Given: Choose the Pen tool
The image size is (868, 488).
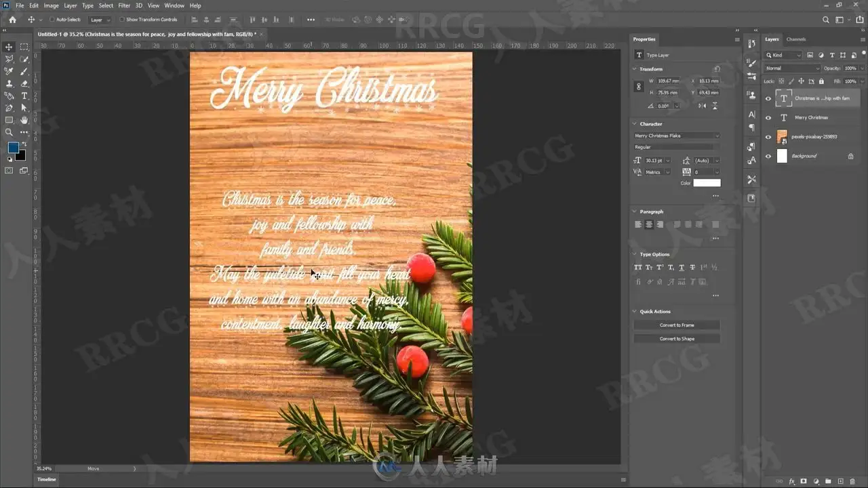Looking at the screenshot, I should 9,108.
